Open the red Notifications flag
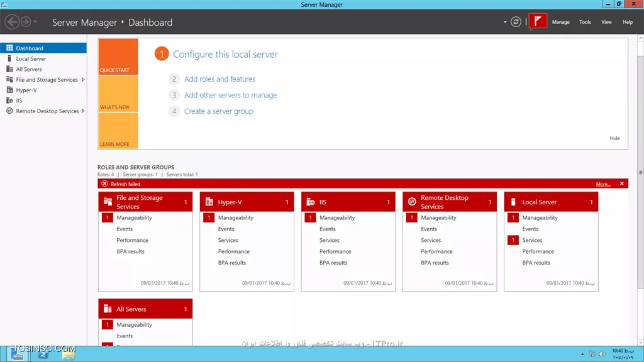The width and height of the screenshot is (644, 362). (x=538, y=21)
